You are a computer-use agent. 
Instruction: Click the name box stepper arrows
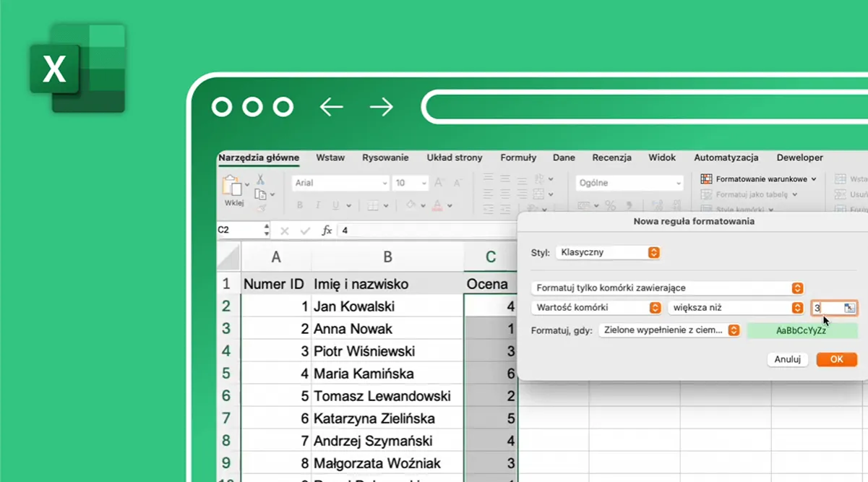(x=267, y=231)
